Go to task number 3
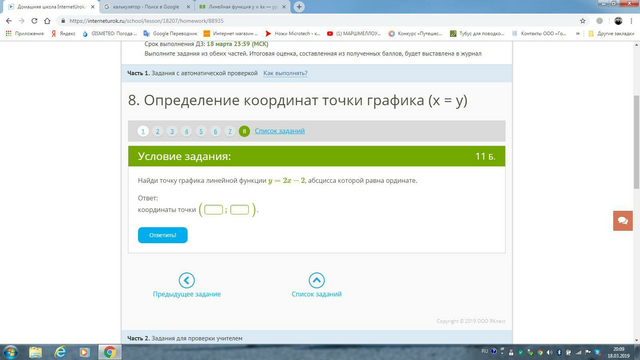 (172, 131)
